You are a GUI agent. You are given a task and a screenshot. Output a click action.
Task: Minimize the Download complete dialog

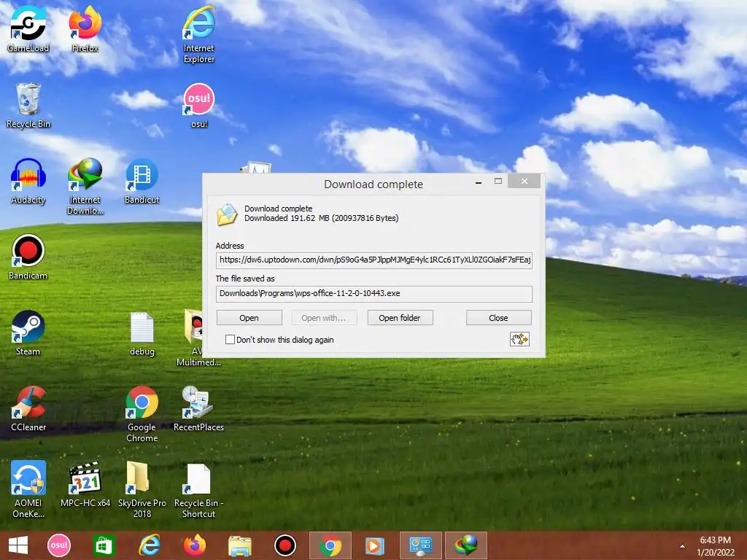coord(479,182)
